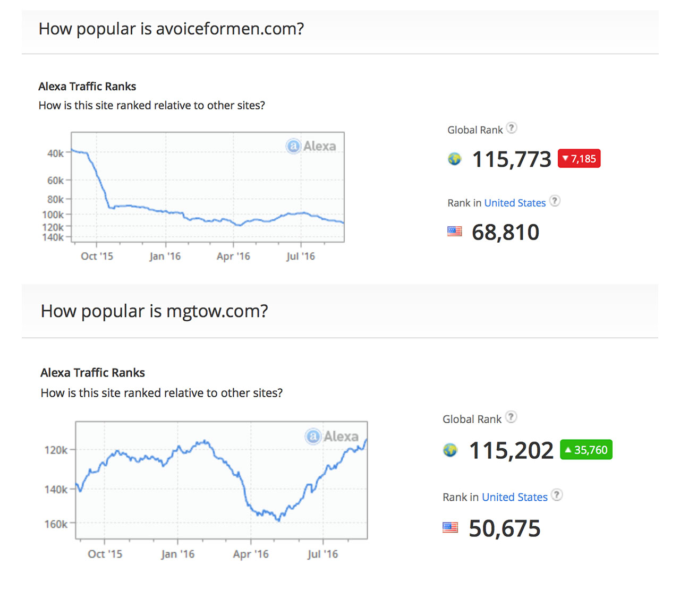
Task: Click red 7,185 rank change badge
Action: [579, 159]
